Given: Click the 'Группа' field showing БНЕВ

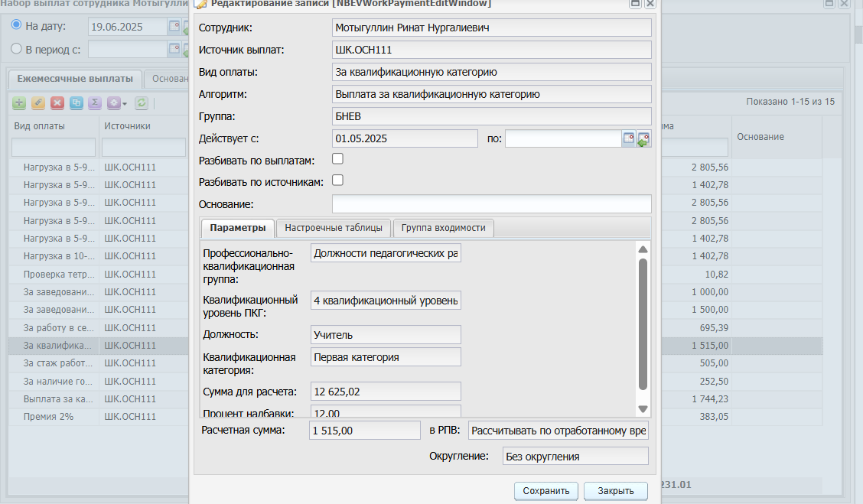Looking at the screenshot, I should (491, 116).
